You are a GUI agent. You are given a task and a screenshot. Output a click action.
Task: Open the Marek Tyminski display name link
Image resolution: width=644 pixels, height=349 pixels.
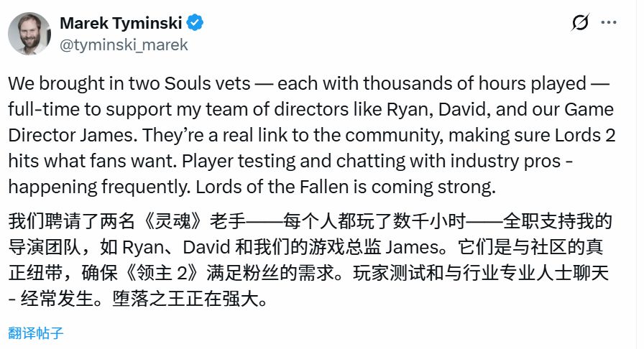120,22
